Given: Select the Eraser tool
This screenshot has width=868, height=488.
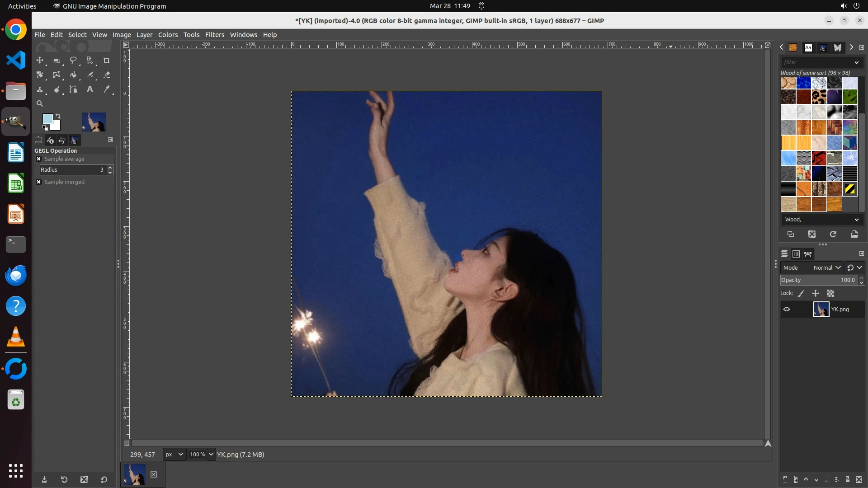Looking at the screenshot, I should tap(107, 75).
